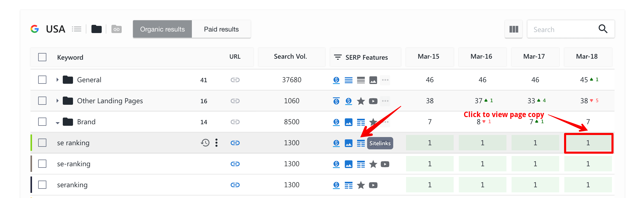Click the star icon in Other Landing Pages row
The width and height of the screenshot is (644, 198).
tap(361, 101)
